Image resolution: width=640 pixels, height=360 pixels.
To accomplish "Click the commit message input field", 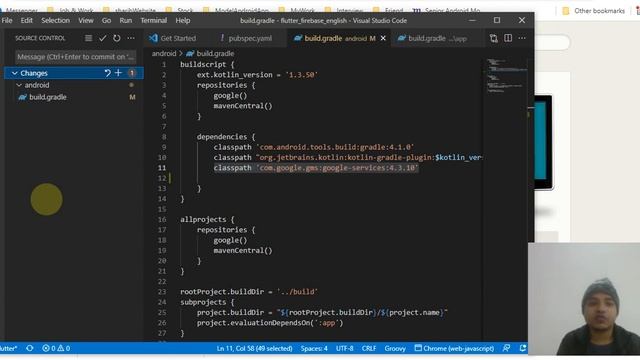I will tap(76, 57).
